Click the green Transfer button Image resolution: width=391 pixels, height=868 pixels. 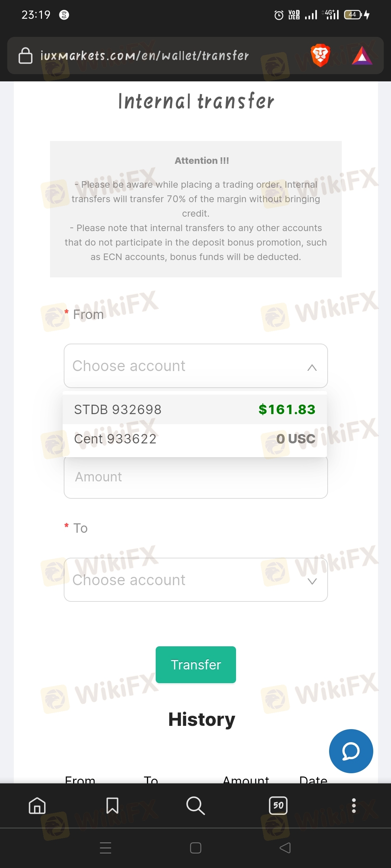[196, 665]
